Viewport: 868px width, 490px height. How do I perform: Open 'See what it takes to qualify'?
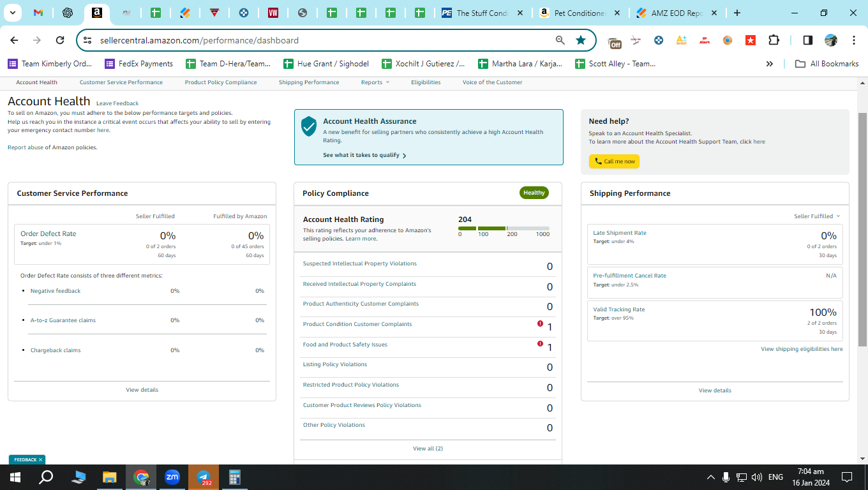point(364,155)
